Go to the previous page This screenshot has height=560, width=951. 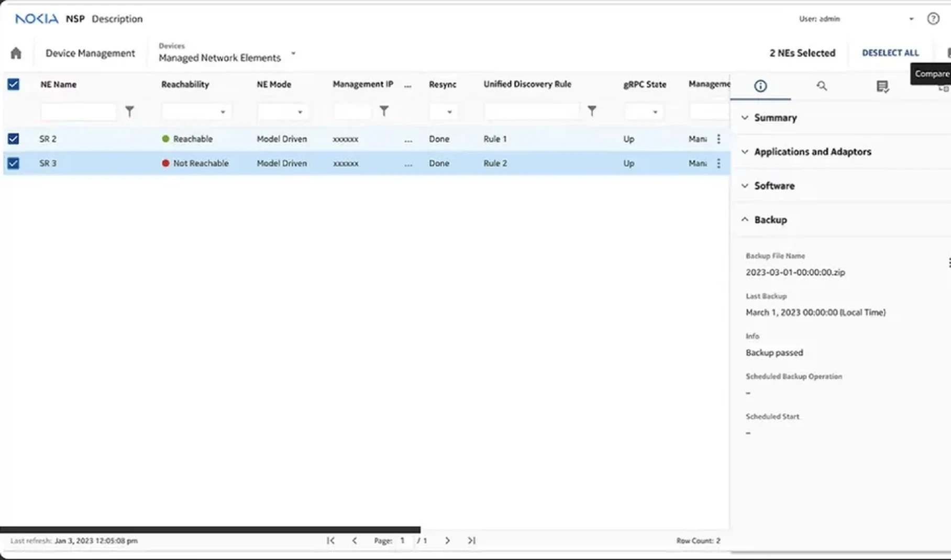coord(355,541)
